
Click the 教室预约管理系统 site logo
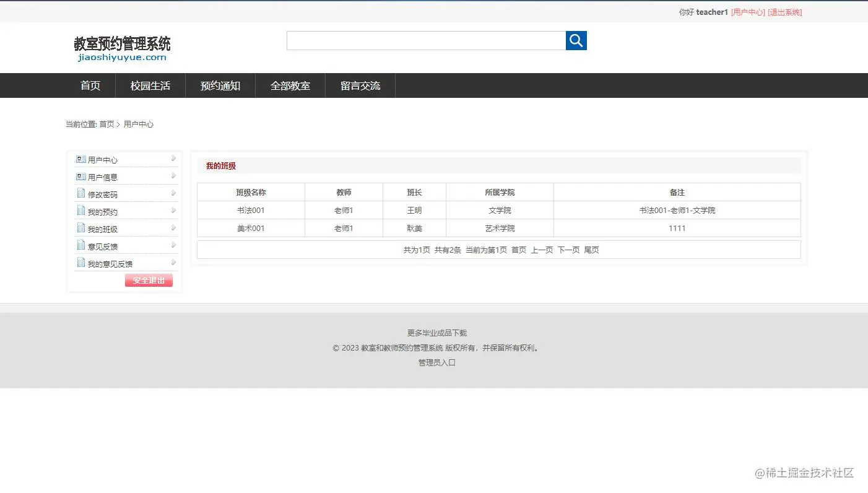tap(122, 49)
